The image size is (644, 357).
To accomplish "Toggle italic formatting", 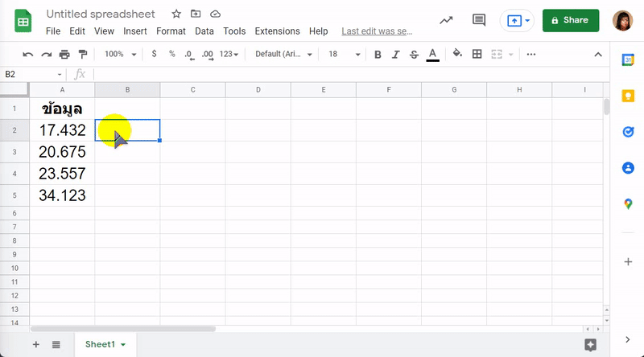I will coord(395,54).
